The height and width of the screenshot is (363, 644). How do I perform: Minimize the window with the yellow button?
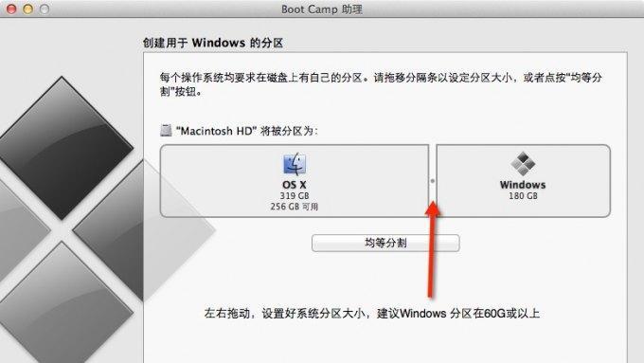[27, 9]
